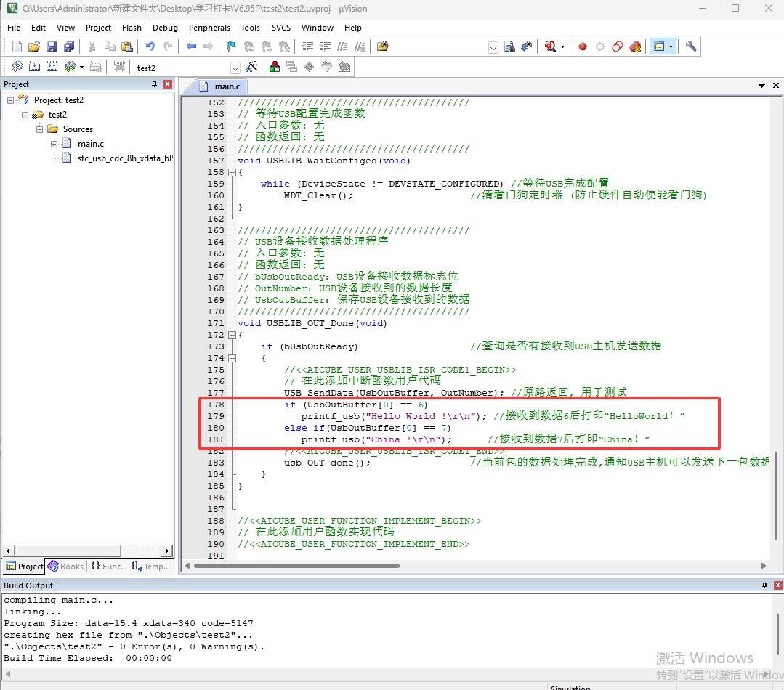784x690 pixels.
Task: Switch to the Templates tab
Action: point(151,566)
